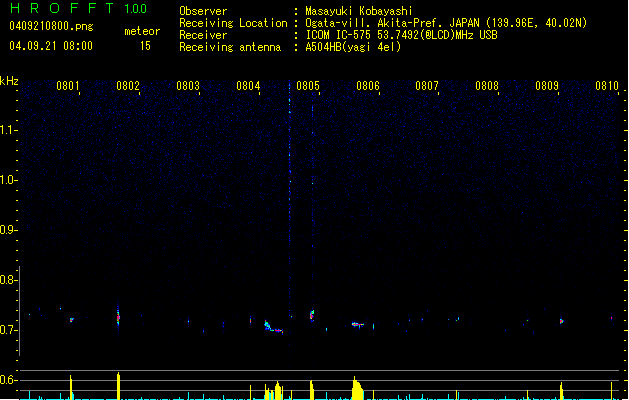Click the 1.0 kHz axis label
Viewport: 629px width, 400px height.
8,180
